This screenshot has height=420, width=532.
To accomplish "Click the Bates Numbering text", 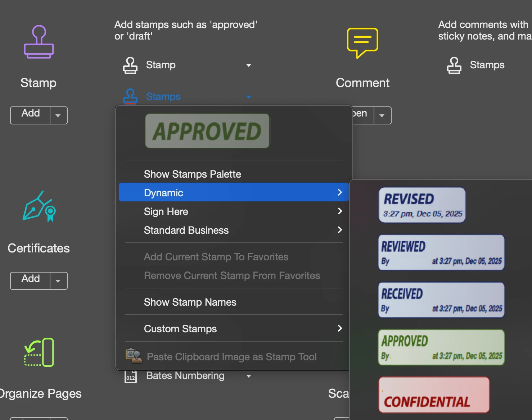I will [185, 376].
